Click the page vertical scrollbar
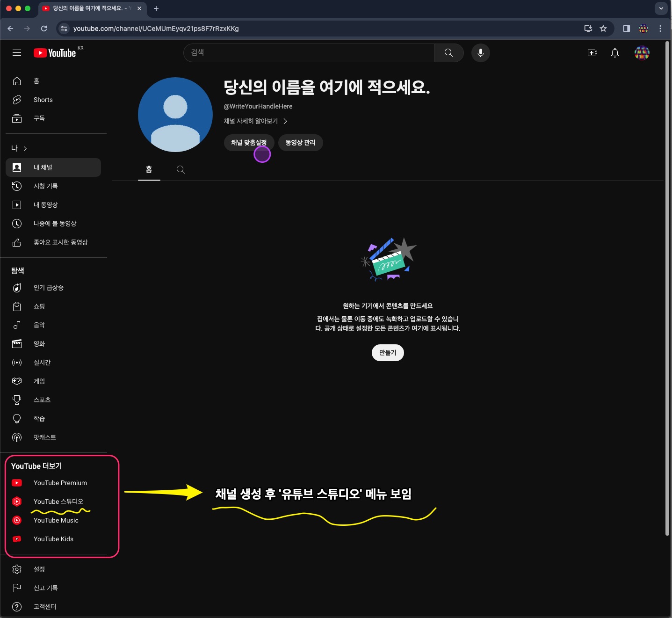672x618 pixels. tap(667, 288)
